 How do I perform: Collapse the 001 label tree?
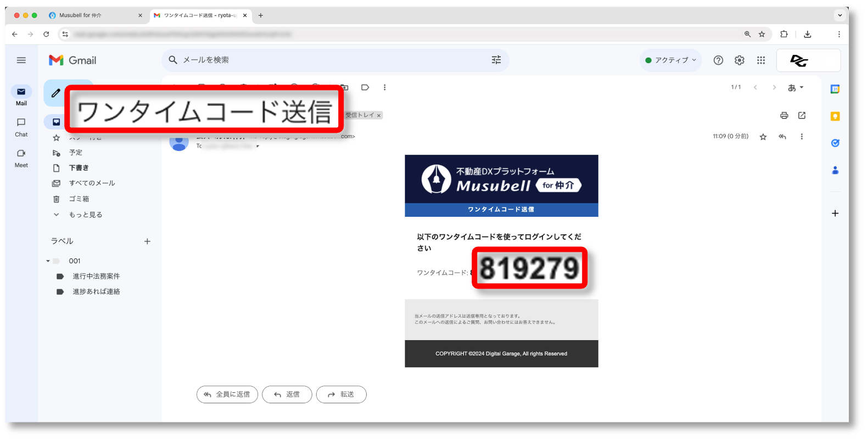coord(48,261)
